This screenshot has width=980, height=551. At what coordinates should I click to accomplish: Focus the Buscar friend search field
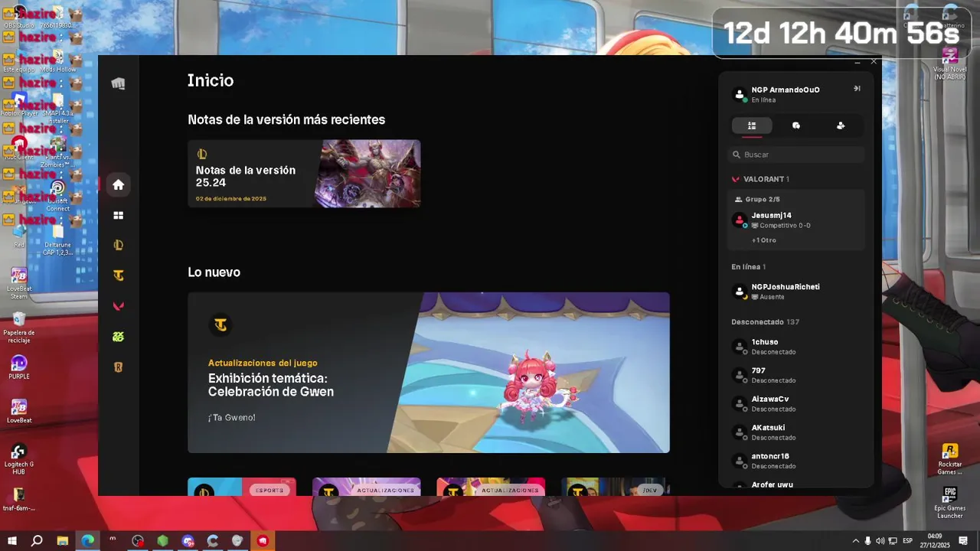(x=796, y=155)
